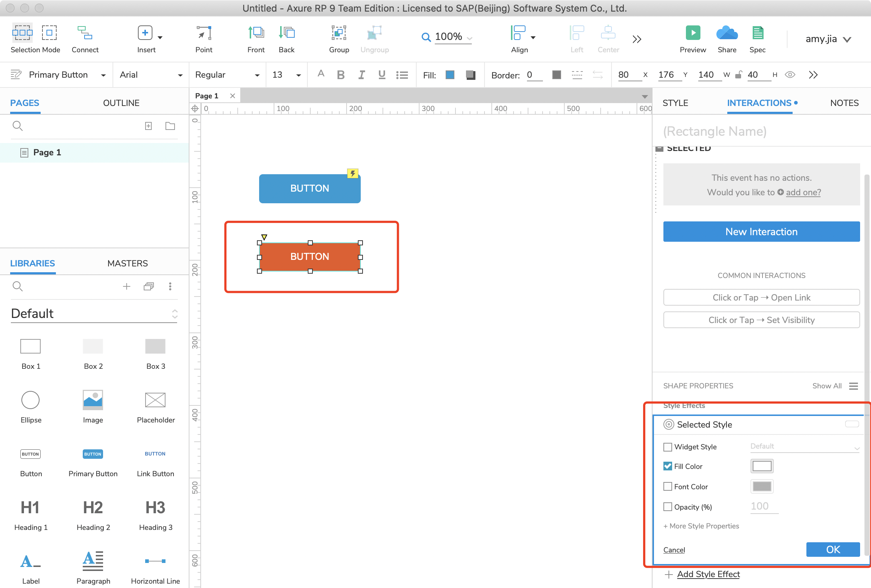Enable the Widget Style checkbox
This screenshot has width=871, height=588.
click(x=667, y=447)
